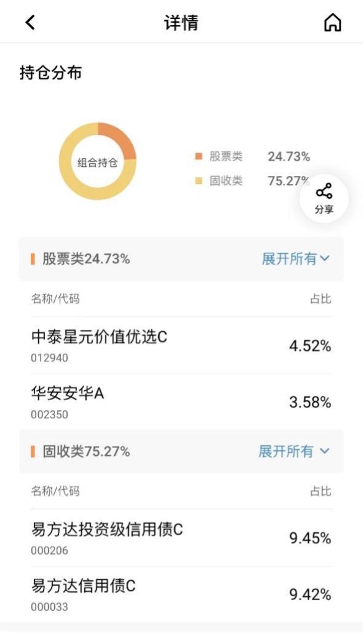Open fund 易方达信用债C
Screen dimensions: 364x635
[181, 594]
